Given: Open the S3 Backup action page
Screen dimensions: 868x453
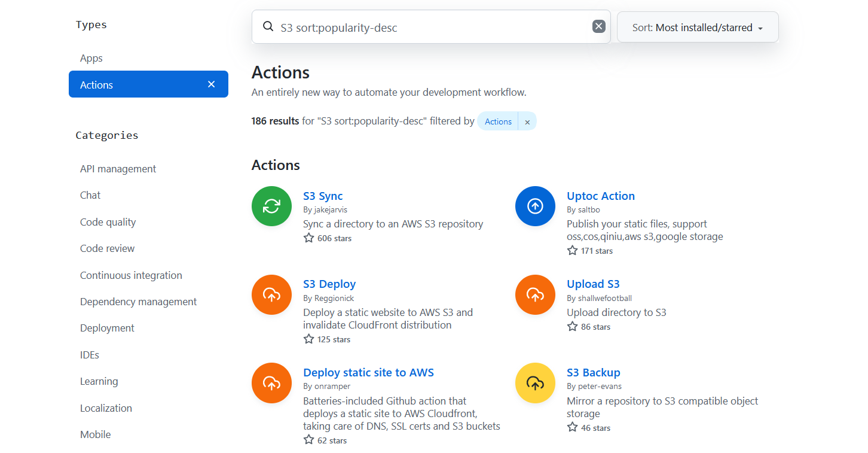Looking at the screenshot, I should [593, 372].
